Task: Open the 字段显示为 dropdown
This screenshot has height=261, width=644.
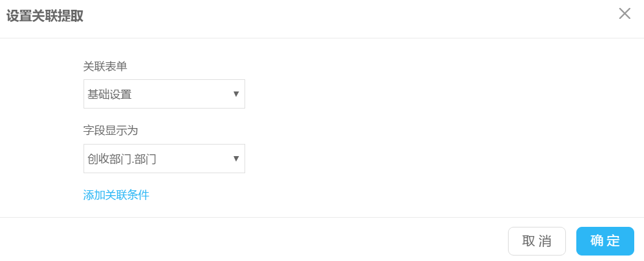Action: click(x=164, y=159)
